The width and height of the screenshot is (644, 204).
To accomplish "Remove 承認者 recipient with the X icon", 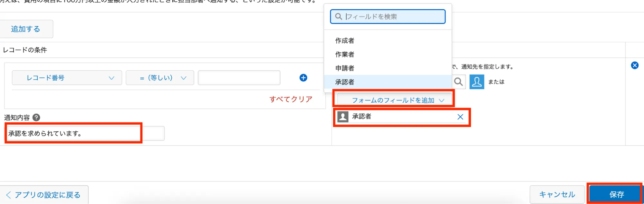I will coord(460,117).
